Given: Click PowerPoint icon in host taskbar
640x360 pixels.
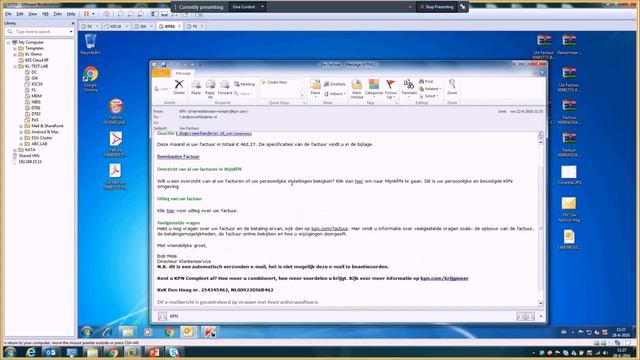Looking at the screenshot, I should (154, 352).
